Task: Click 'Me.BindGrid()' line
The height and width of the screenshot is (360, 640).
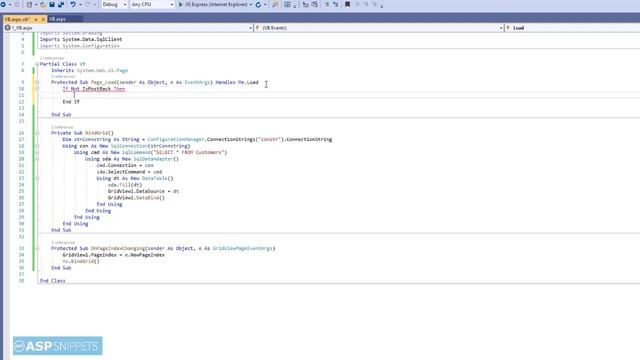Action: tap(81, 261)
